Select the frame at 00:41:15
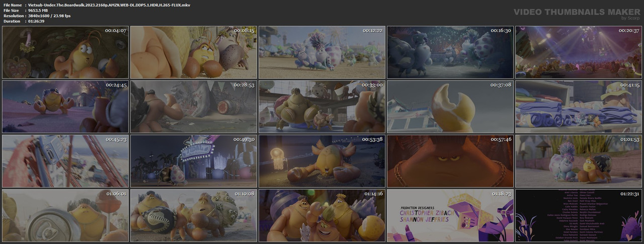Image resolution: width=644 pixels, height=244 pixels. (x=579, y=107)
